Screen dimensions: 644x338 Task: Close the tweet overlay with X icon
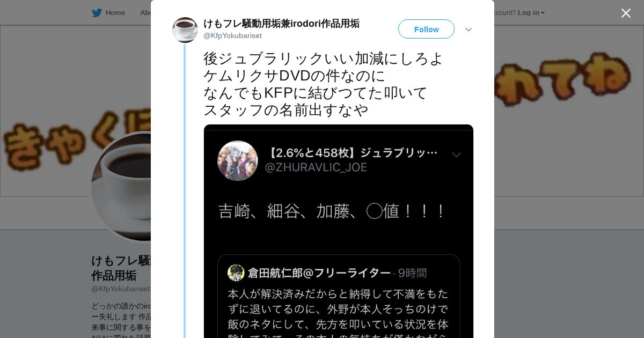tap(626, 13)
